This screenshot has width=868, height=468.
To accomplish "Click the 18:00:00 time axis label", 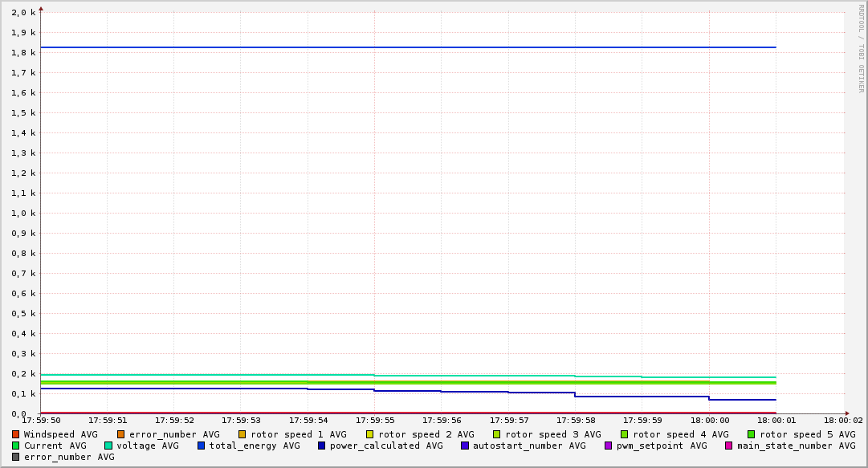I will point(709,420).
